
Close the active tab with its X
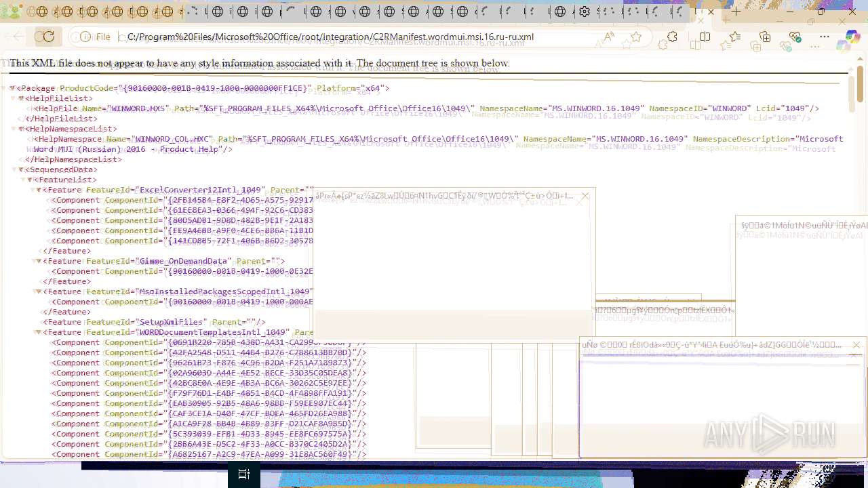[x=710, y=12]
